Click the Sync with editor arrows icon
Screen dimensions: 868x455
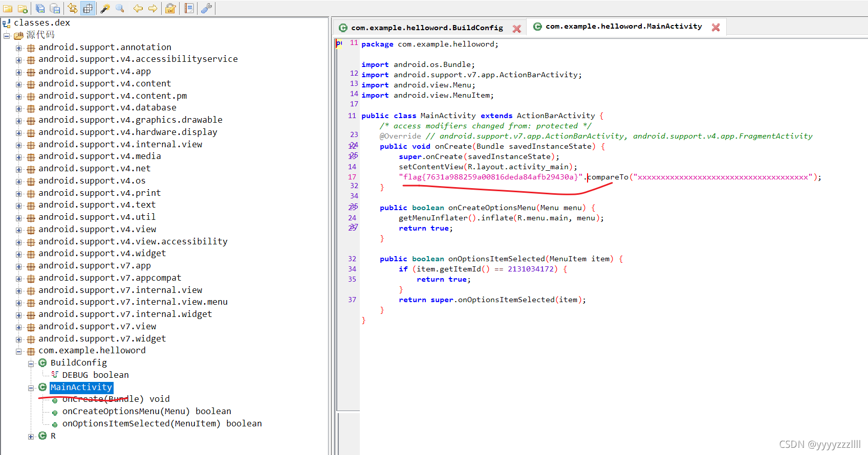click(73, 8)
